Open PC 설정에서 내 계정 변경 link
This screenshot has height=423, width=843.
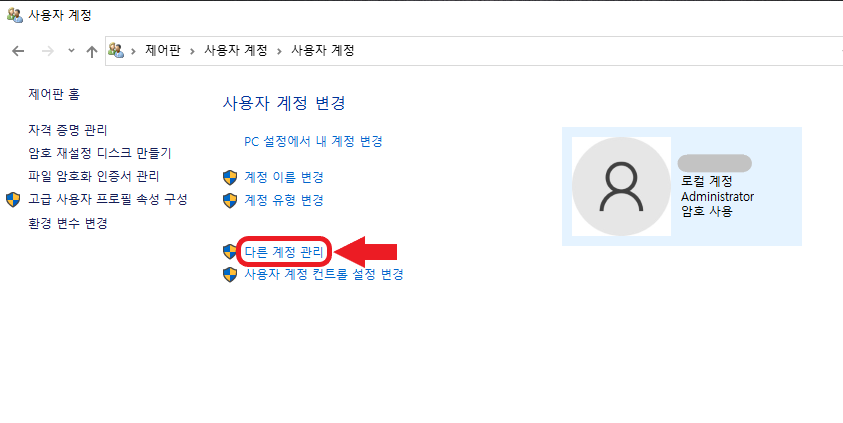313,141
